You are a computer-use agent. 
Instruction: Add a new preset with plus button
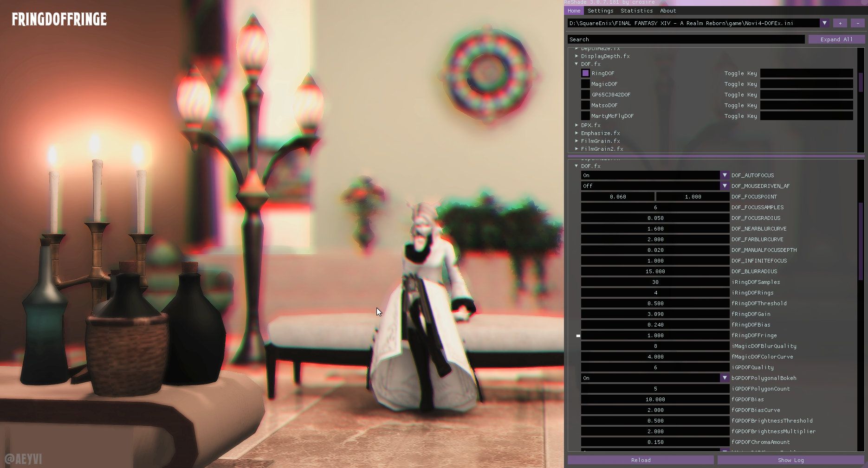click(x=840, y=23)
